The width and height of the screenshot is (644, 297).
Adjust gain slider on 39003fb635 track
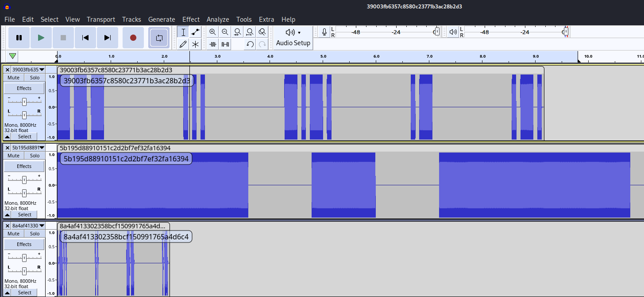(24, 102)
